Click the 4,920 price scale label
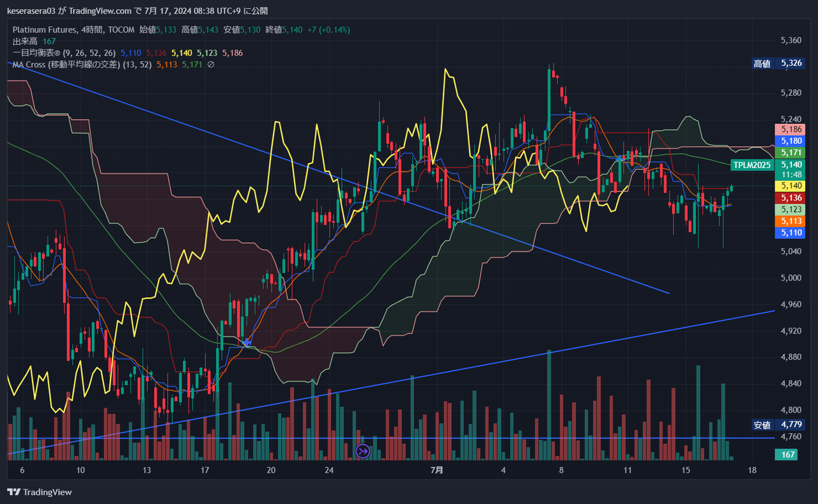 point(791,331)
